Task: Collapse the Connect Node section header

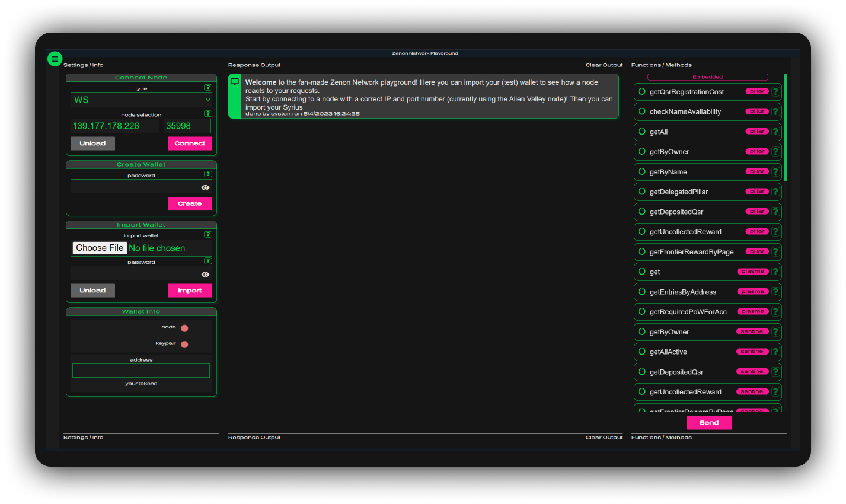Action: click(141, 78)
